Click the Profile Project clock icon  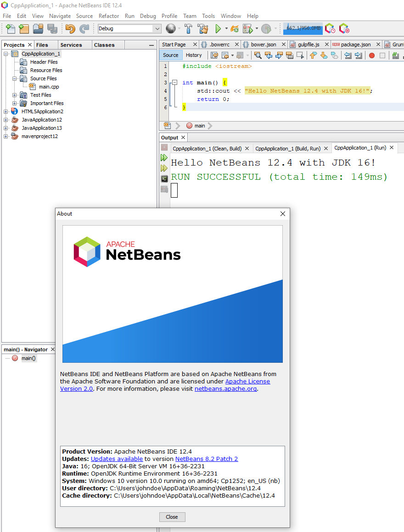tap(266, 29)
